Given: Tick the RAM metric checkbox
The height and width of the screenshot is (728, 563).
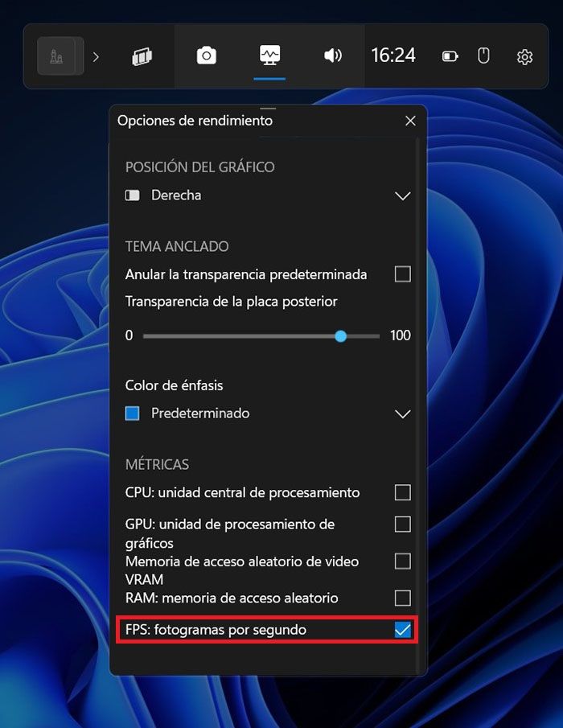Looking at the screenshot, I should click(x=402, y=598).
